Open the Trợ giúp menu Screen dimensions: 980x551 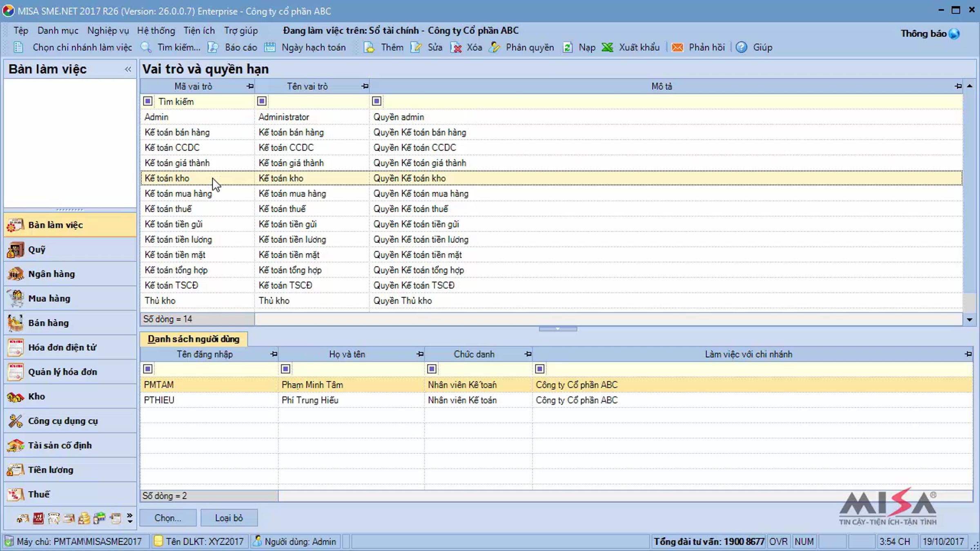tap(241, 31)
